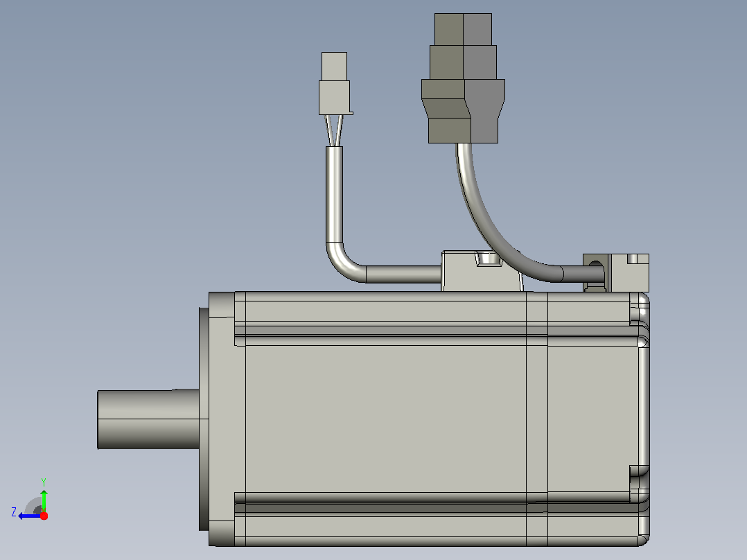
Task: Click the horizontal section of small cable
Action: point(403,274)
